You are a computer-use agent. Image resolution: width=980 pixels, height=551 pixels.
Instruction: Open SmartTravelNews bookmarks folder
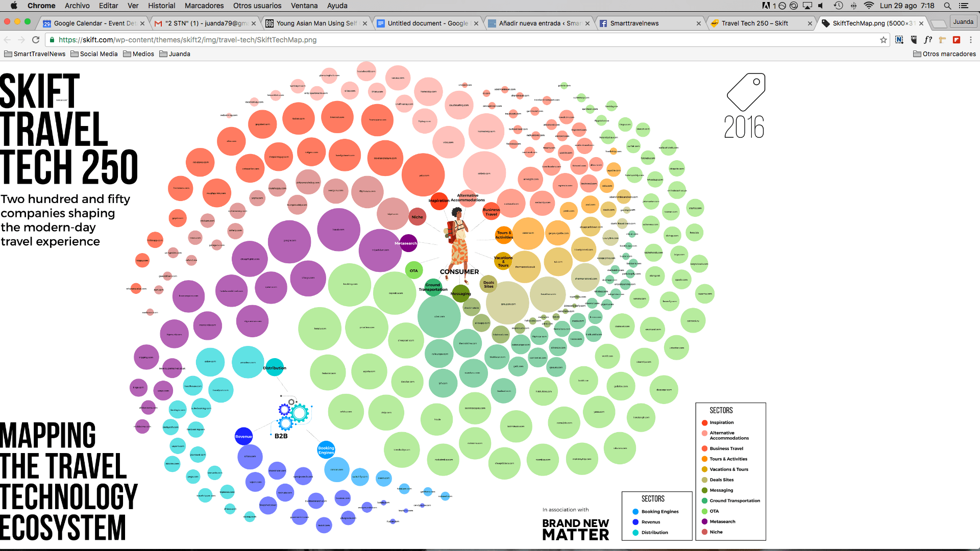35,54
